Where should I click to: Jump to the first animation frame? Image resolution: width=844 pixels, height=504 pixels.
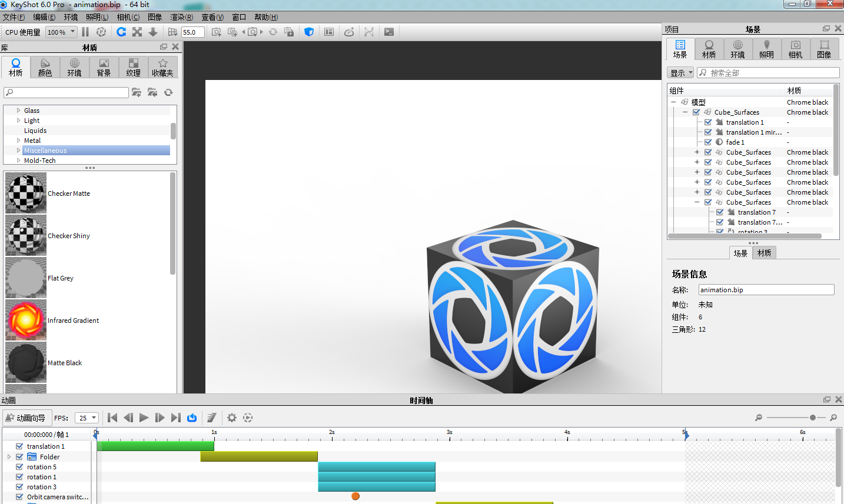click(x=112, y=418)
